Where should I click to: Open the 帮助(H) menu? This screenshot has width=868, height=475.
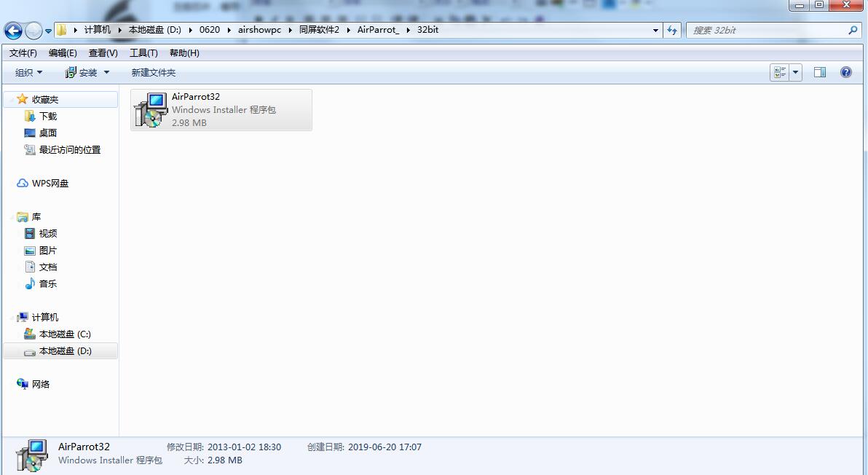pyautogui.click(x=184, y=53)
